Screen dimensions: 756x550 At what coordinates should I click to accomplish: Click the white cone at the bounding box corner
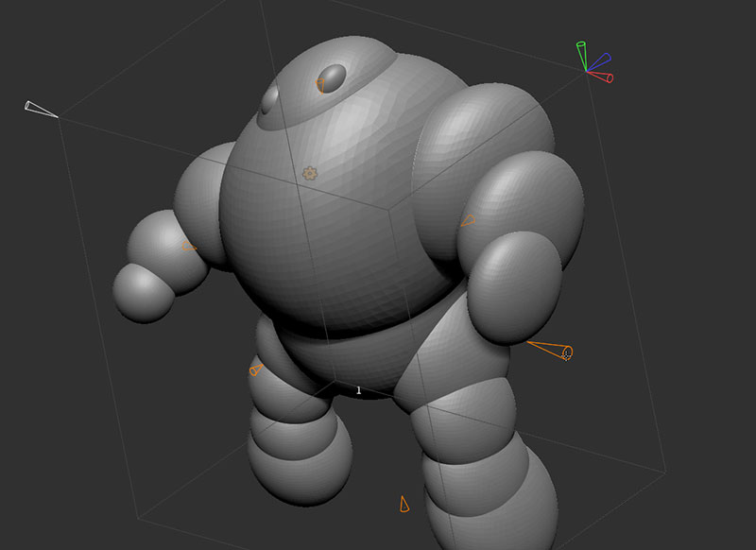tap(41, 109)
